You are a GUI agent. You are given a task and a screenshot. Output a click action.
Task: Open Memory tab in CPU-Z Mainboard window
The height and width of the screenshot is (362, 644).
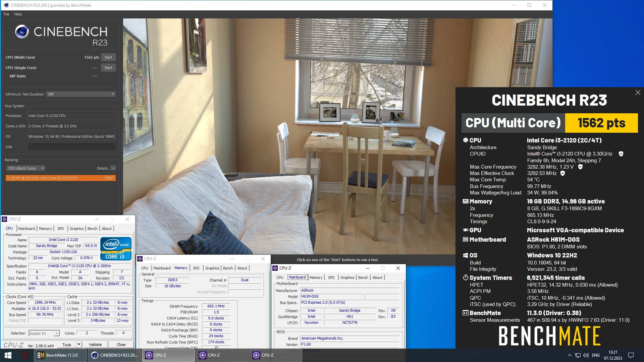tap(316, 278)
